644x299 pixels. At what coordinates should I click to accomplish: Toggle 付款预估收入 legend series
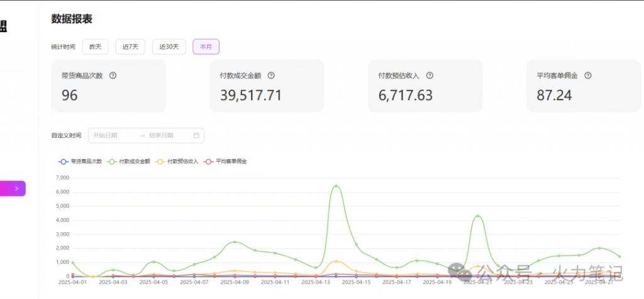(177, 162)
